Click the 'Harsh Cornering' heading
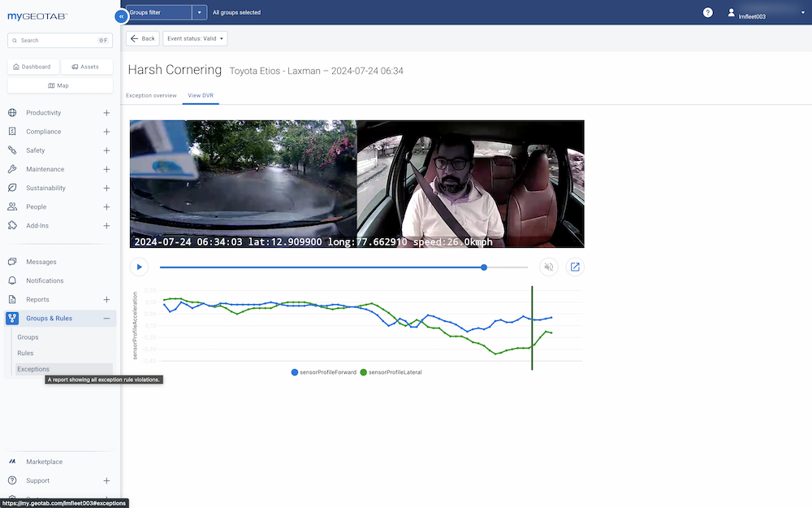The height and width of the screenshot is (508, 812). [x=175, y=70]
